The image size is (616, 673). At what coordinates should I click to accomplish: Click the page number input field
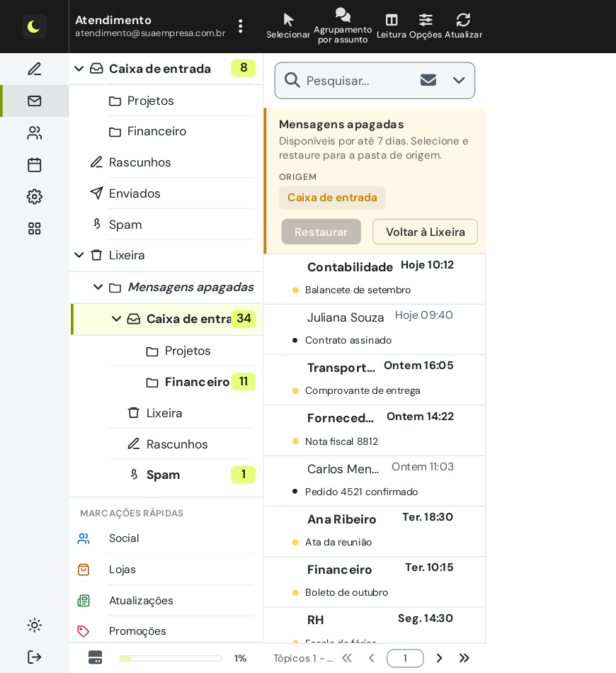405,658
